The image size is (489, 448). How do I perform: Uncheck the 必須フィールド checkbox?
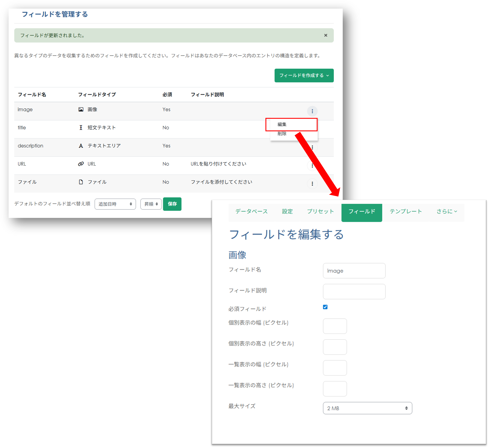click(325, 307)
